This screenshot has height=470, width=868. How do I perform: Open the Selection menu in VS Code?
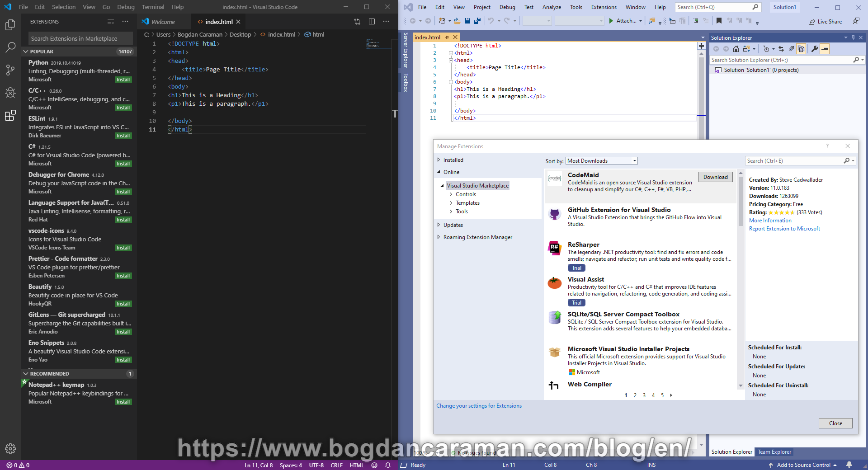[x=64, y=7]
